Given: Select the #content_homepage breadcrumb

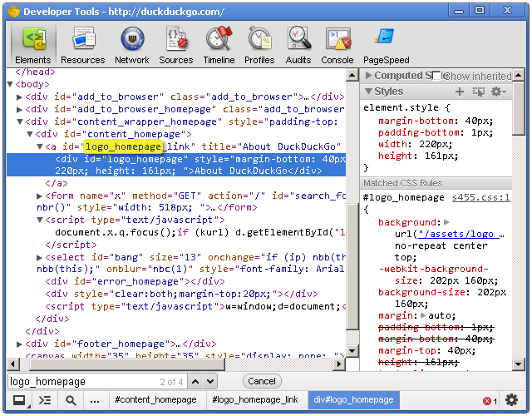Looking at the screenshot, I should click(155, 399).
